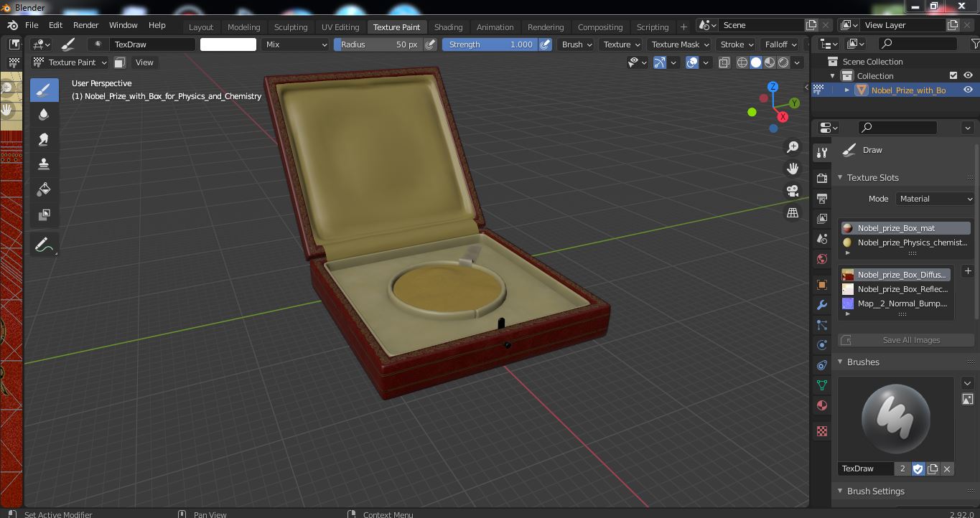
Task: Click the white brush color swatch
Action: click(228, 44)
